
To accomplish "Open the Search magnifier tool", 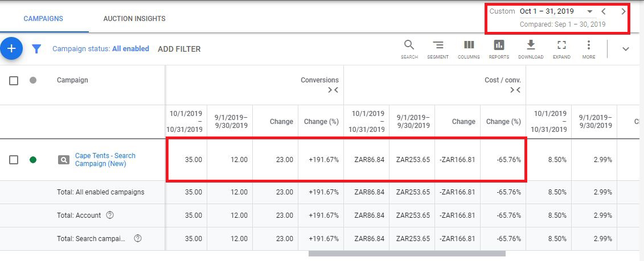I will pos(409,47).
